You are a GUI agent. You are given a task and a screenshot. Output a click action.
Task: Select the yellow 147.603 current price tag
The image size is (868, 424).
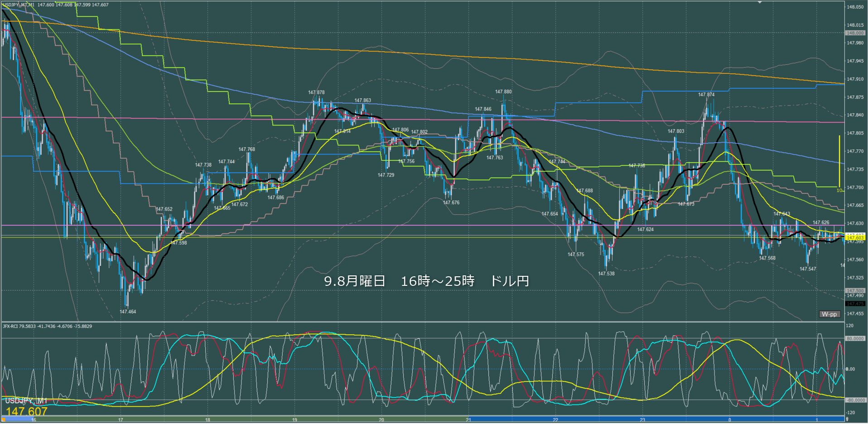tap(855, 237)
